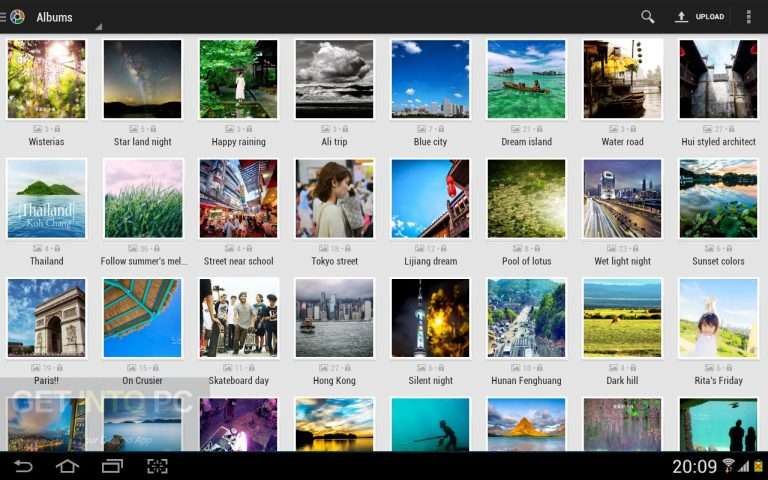The image size is (768, 480).
Task: Open the Hong Kong album thumbnail
Action: coord(335,318)
